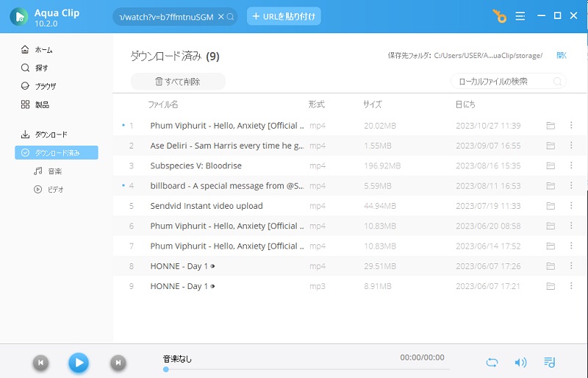588x378 pixels.
Task: Click the playback progress slider handle
Action: tap(166, 369)
